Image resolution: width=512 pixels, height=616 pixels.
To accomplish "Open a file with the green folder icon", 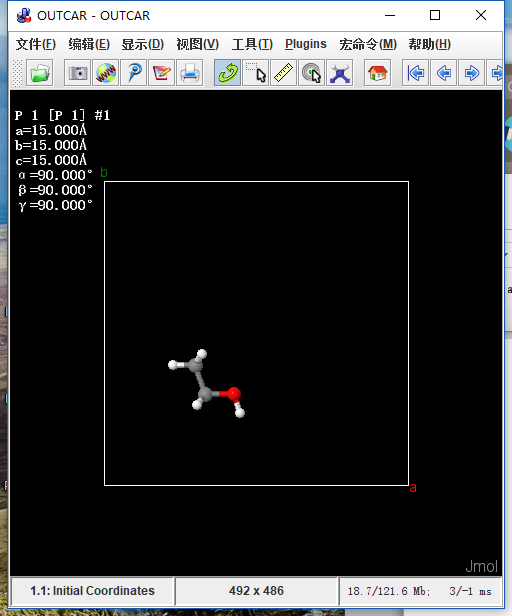I will pyautogui.click(x=40, y=73).
